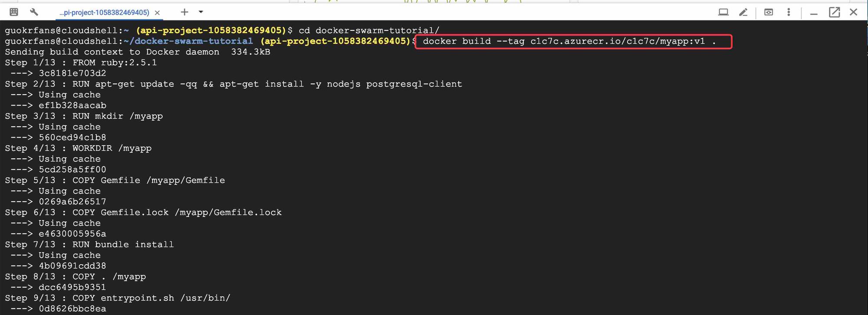Close the api-project-1058382469405 tab

(157, 13)
